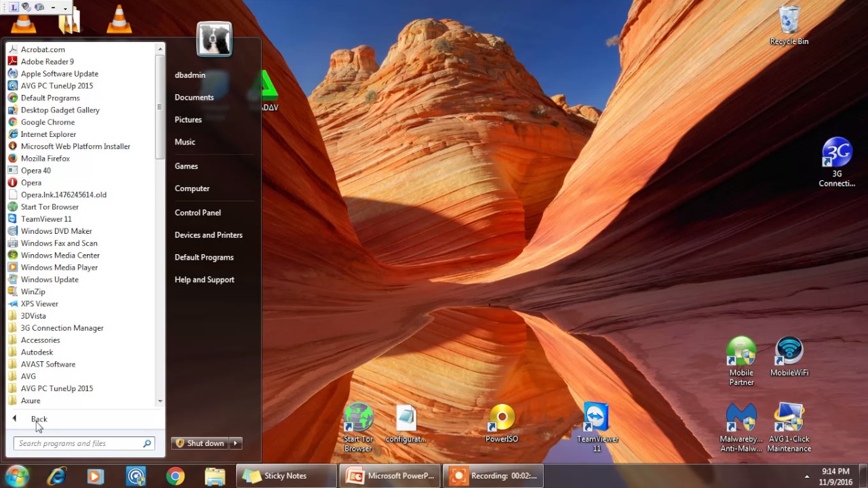
Task: Click Back in the programs list
Action: (x=39, y=419)
